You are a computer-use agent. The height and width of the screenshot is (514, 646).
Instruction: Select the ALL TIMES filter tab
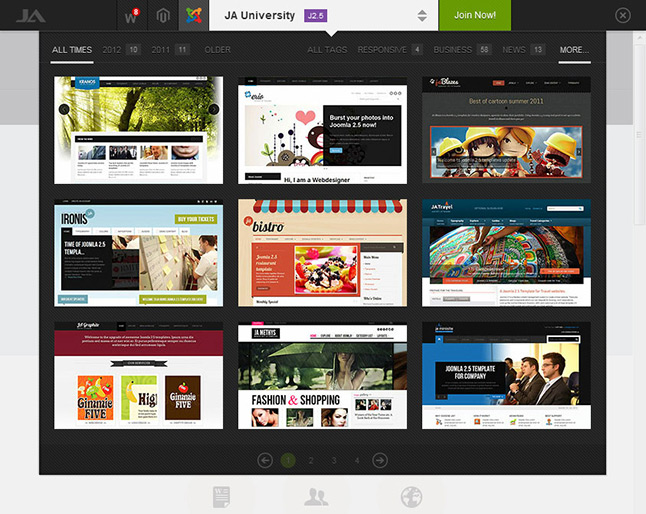72,50
